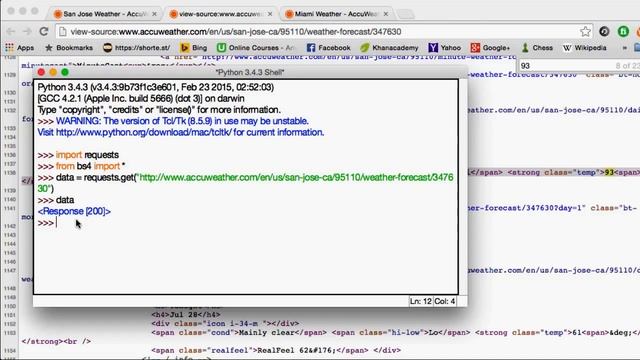Maximize the Python Shell with green button
640x360 pixels.
(x=65, y=72)
